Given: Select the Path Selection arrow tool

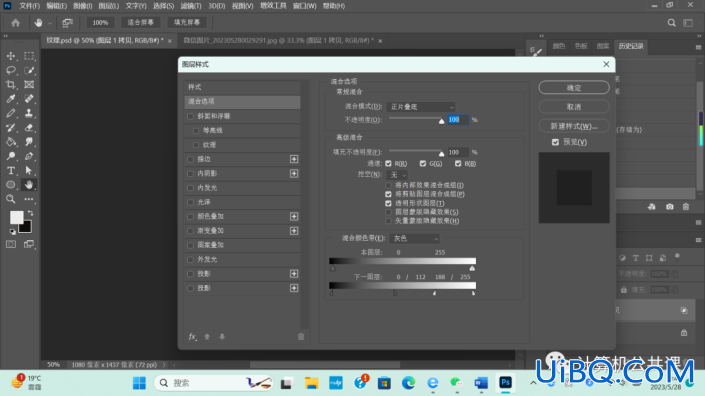Looking at the screenshot, I should point(29,171).
